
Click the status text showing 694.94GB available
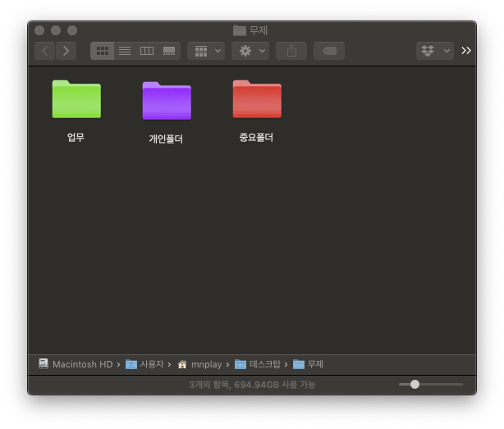[x=252, y=385]
